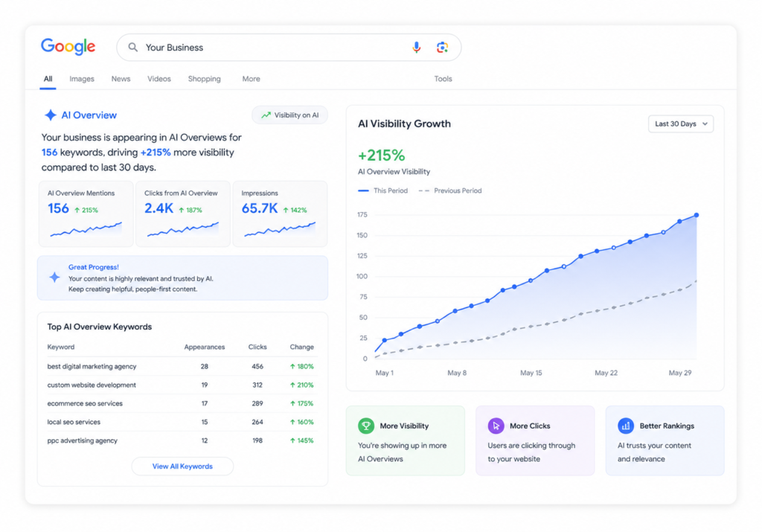Click the last data point on the chart
This screenshot has height=532, width=762.
(x=697, y=215)
